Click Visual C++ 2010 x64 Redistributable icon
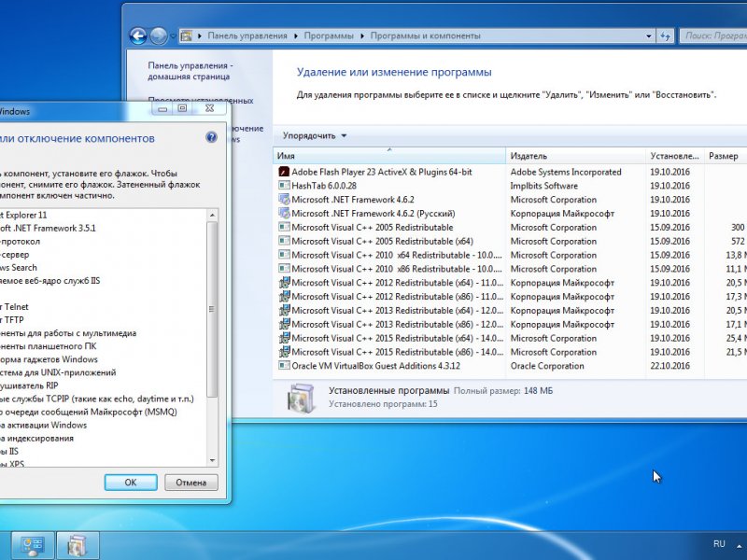 284,255
